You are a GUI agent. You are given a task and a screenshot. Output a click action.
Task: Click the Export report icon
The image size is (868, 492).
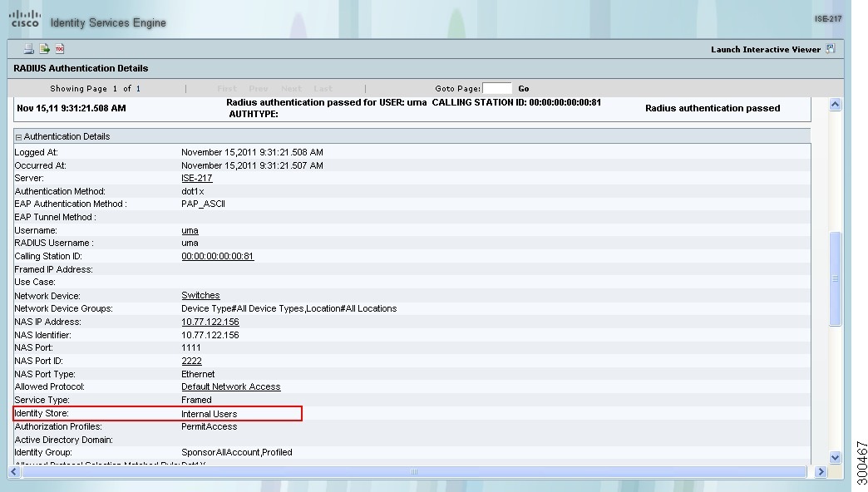[44, 49]
